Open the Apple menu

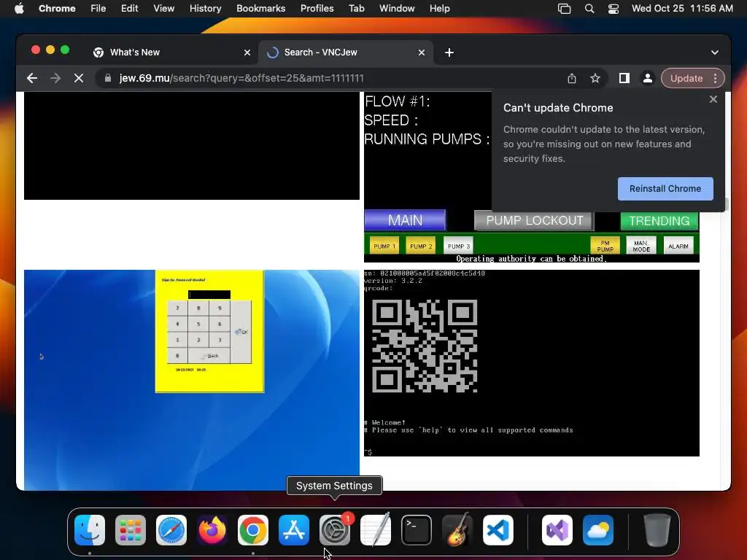coord(19,9)
